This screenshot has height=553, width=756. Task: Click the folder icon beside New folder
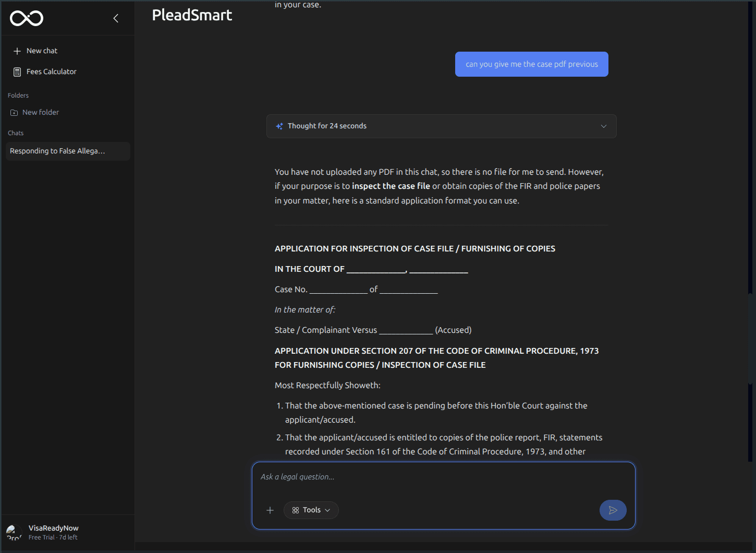click(x=14, y=113)
